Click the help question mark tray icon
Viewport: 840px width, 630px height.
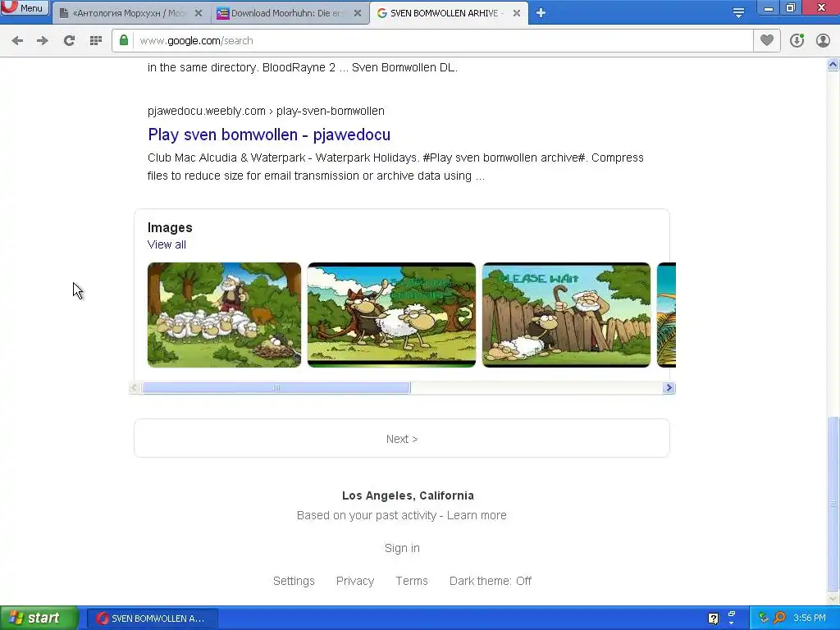coord(713,619)
